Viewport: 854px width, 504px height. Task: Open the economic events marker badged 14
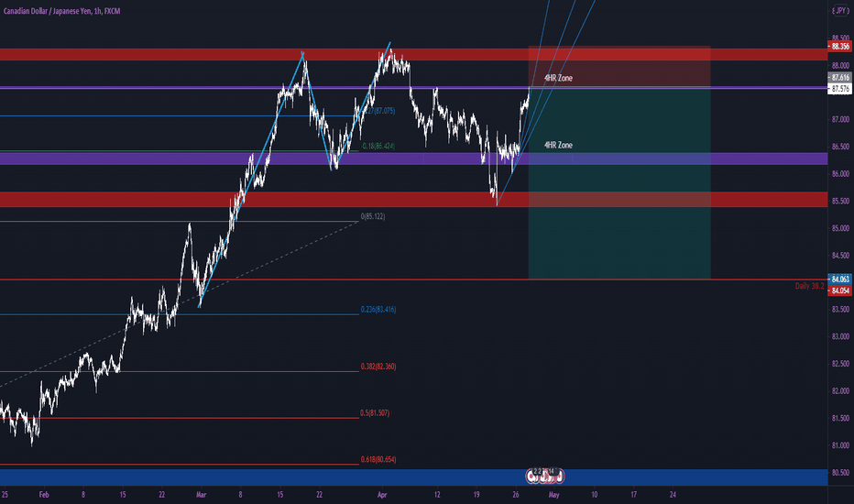point(551,471)
